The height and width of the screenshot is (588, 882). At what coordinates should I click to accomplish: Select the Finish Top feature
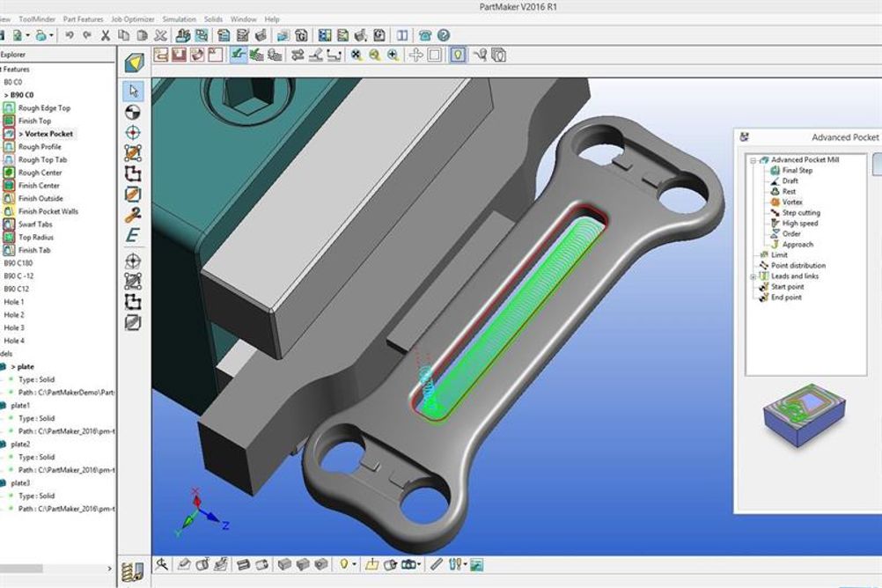point(35,121)
